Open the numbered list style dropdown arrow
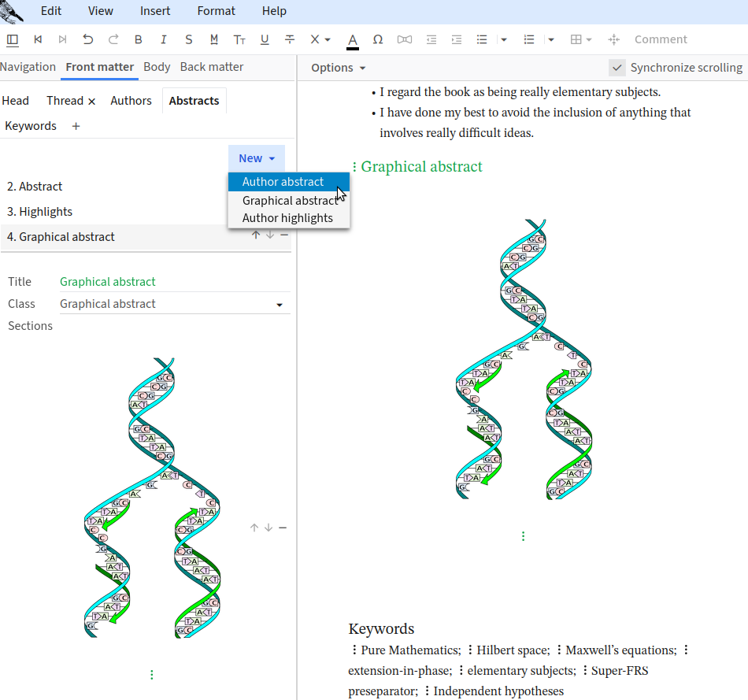The height and width of the screenshot is (700, 748). [x=551, y=39]
